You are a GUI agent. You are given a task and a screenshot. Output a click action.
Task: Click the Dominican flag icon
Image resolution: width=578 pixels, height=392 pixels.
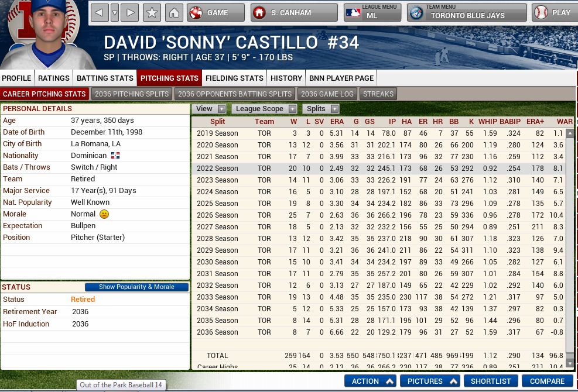(x=115, y=156)
